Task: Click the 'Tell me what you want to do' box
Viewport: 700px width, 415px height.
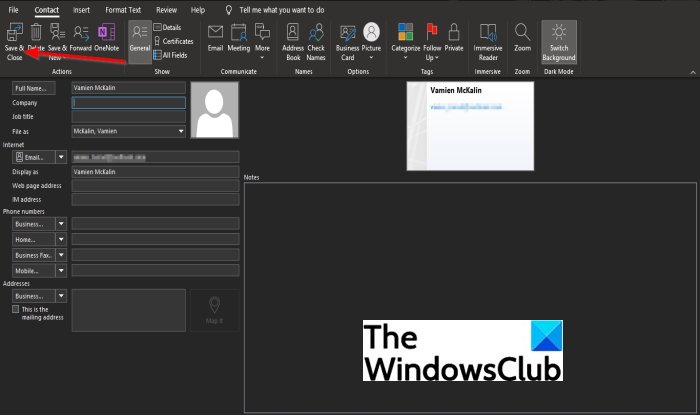Action: (282, 10)
